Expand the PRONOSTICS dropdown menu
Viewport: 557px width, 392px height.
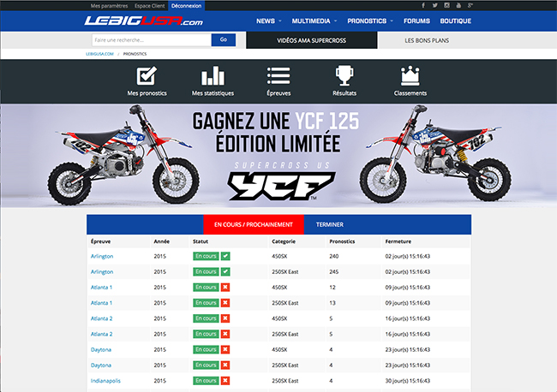tap(370, 21)
